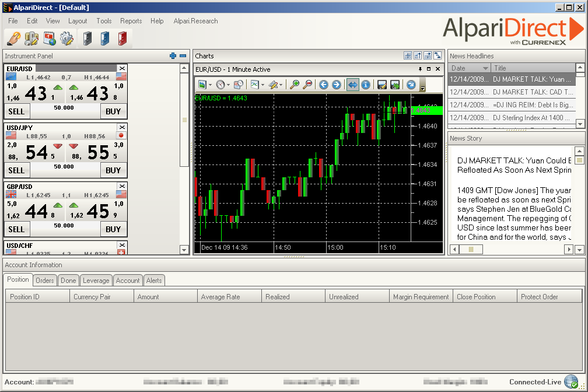This screenshot has height=392, width=588.
Task: Pin the EUR/USD chart window
Action: click(x=420, y=69)
